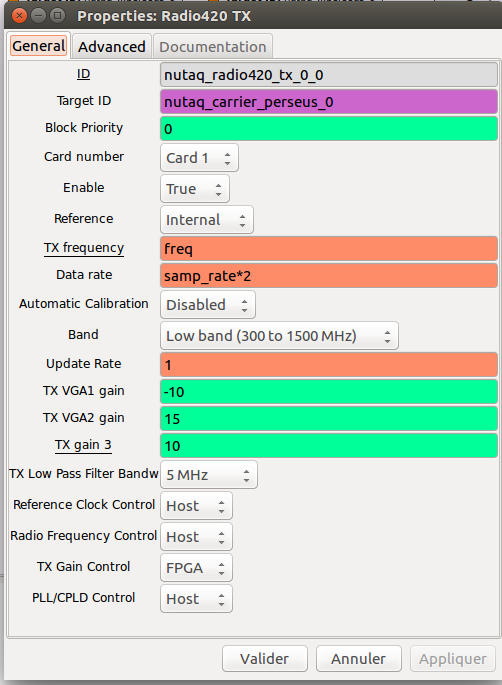Click the TX VGA2 gain label
The width and height of the screenshot is (502, 685).
click(84, 418)
